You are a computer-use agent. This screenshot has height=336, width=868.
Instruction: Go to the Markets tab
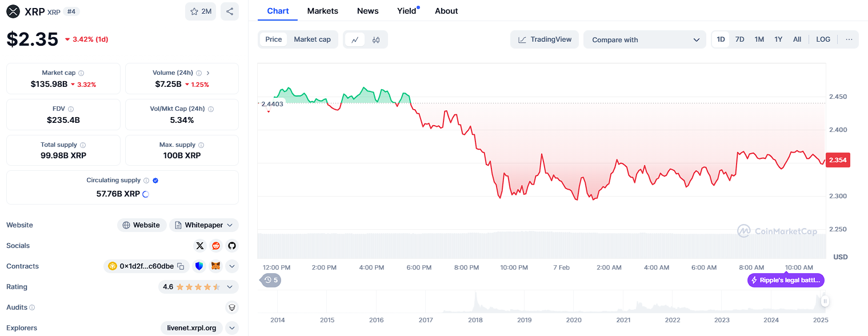[322, 11]
